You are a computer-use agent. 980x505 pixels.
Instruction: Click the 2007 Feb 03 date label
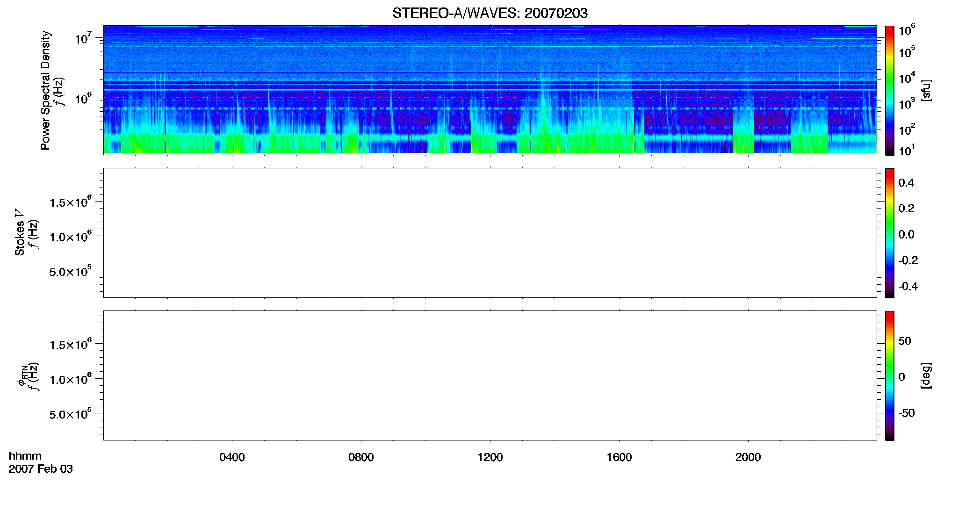[x=41, y=469]
